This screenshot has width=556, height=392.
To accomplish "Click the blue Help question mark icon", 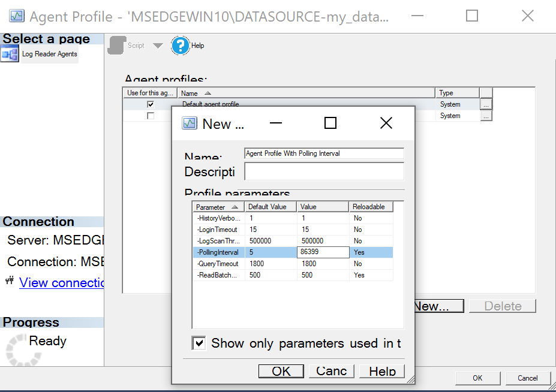I will [179, 45].
